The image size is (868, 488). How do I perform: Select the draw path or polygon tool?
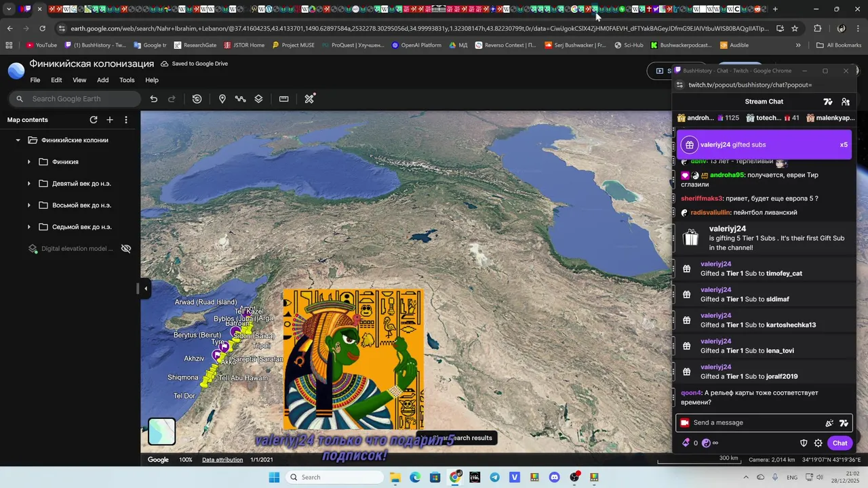[240, 99]
